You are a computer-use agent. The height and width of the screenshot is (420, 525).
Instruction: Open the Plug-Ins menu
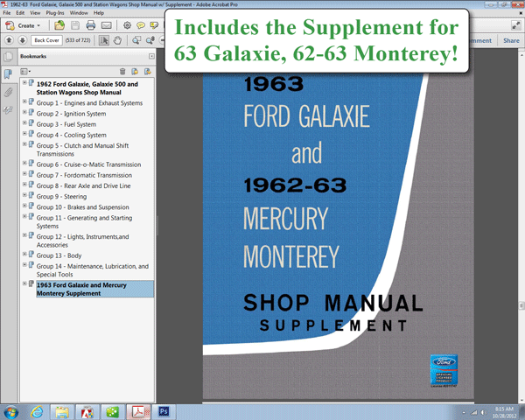coord(55,13)
